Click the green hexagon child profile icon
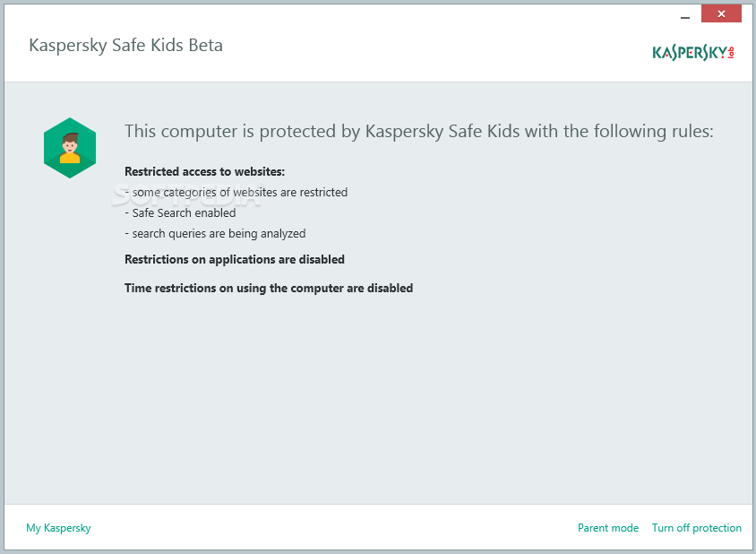 [70, 148]
